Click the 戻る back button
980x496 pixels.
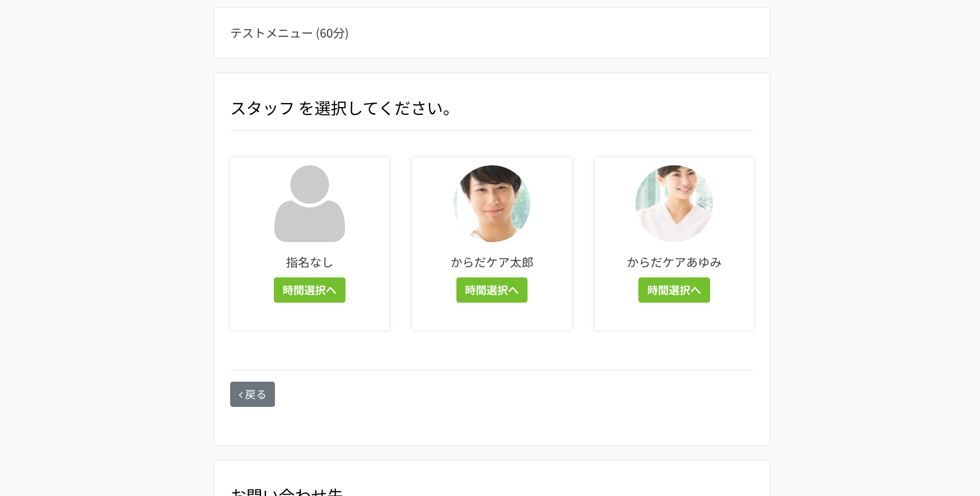[x=252, y=394]
